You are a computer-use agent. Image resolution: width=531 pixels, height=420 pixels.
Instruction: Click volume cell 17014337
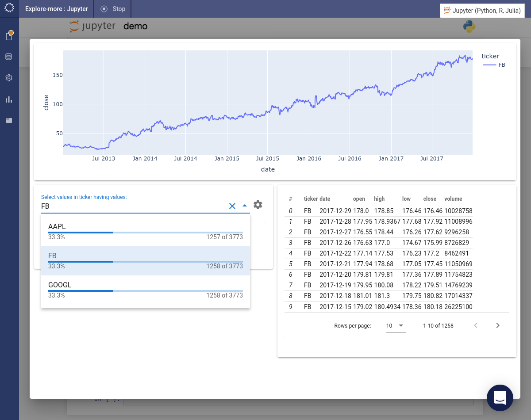click(458, 296)
